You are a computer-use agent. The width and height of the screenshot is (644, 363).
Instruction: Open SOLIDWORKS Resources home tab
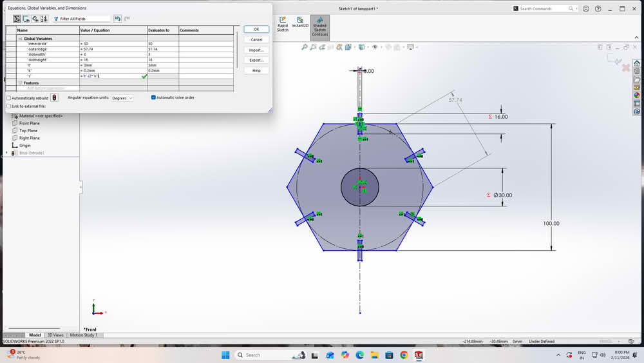[637, 63]
